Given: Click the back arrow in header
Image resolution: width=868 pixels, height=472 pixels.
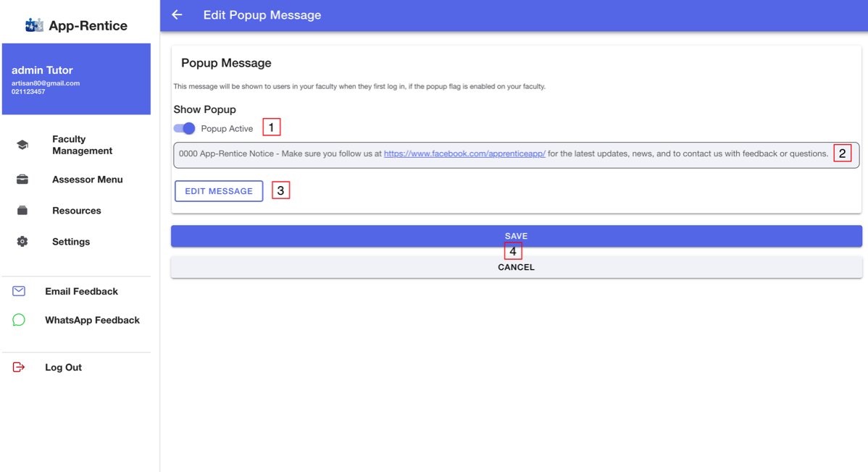Looking at the screenshot, I should 177,15.
